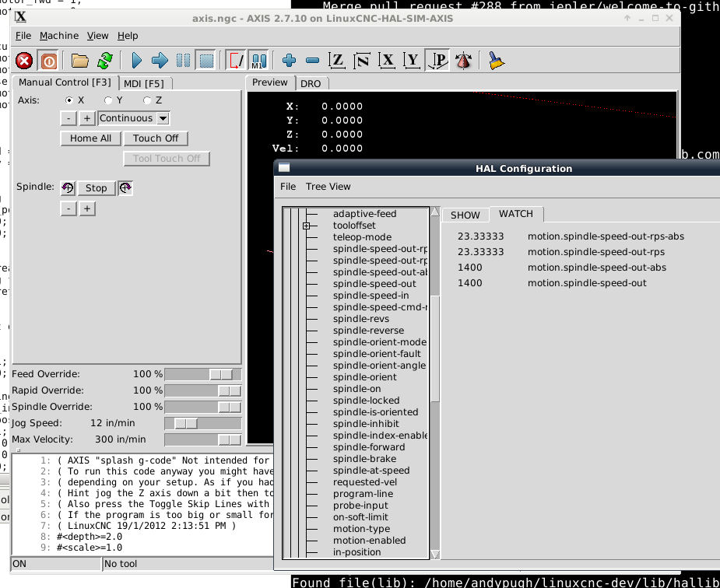Image resolution: width=720 pixels, height=588 pixels.
Task: Click the spindle Stop button
Action: (x=96, y=188)
